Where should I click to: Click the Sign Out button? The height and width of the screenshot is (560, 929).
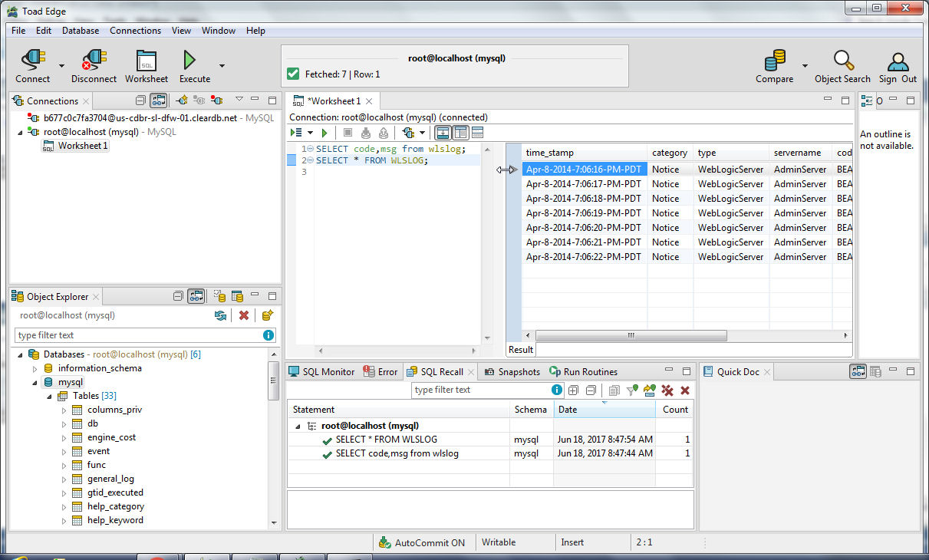click(898, 67)
